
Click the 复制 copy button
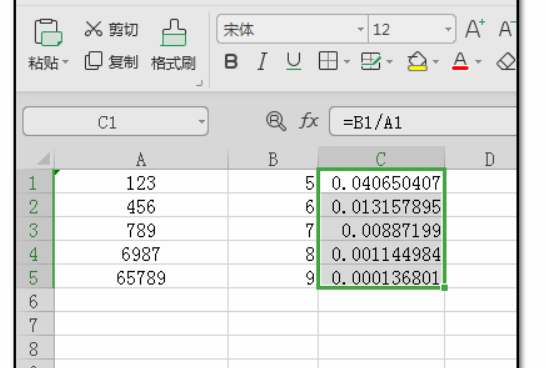pyautogui.click(x=111, y=62)
